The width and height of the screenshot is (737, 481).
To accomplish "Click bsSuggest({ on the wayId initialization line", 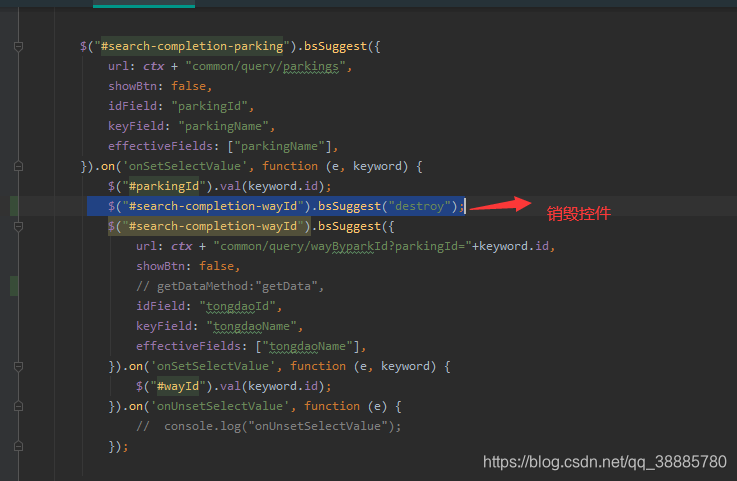I will coord(356,226).
